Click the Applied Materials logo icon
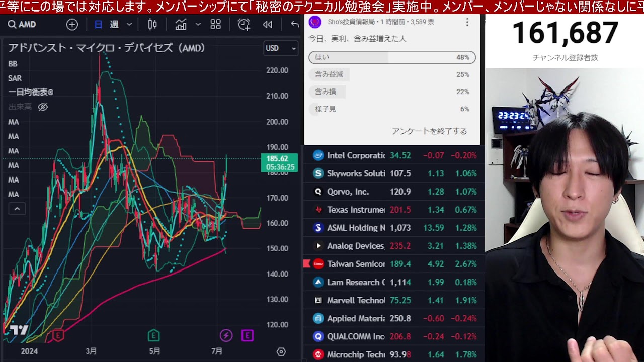 (318, 318)
